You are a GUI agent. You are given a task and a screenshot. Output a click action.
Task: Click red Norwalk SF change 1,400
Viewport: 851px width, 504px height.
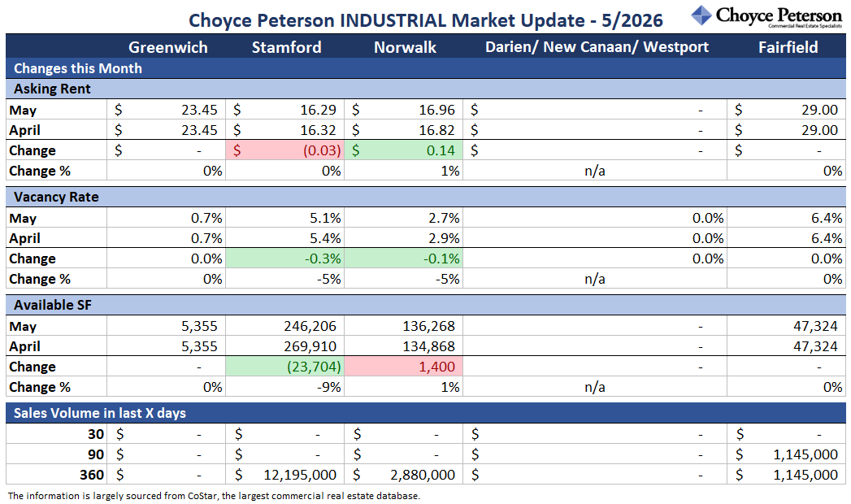point(404,367)
